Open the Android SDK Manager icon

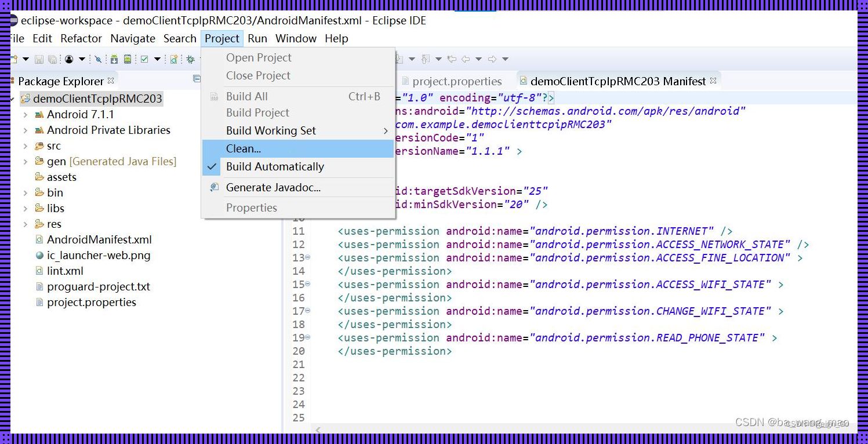(x=114, y=59)
